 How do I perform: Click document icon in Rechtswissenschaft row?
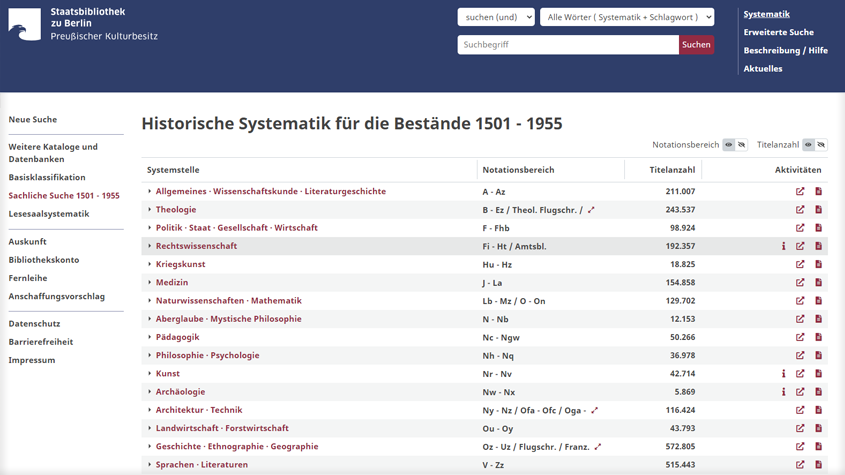(x=819, y=246)
